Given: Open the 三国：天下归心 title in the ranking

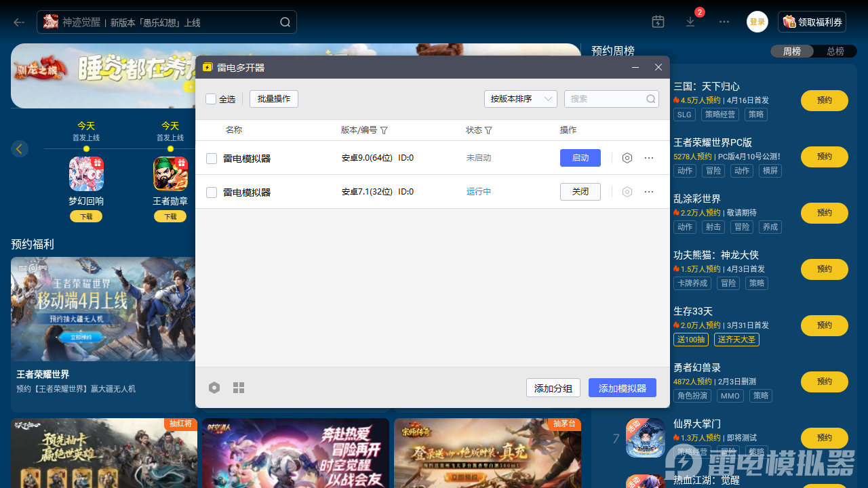Looking at the screenshot, I should tap(707, 87).
